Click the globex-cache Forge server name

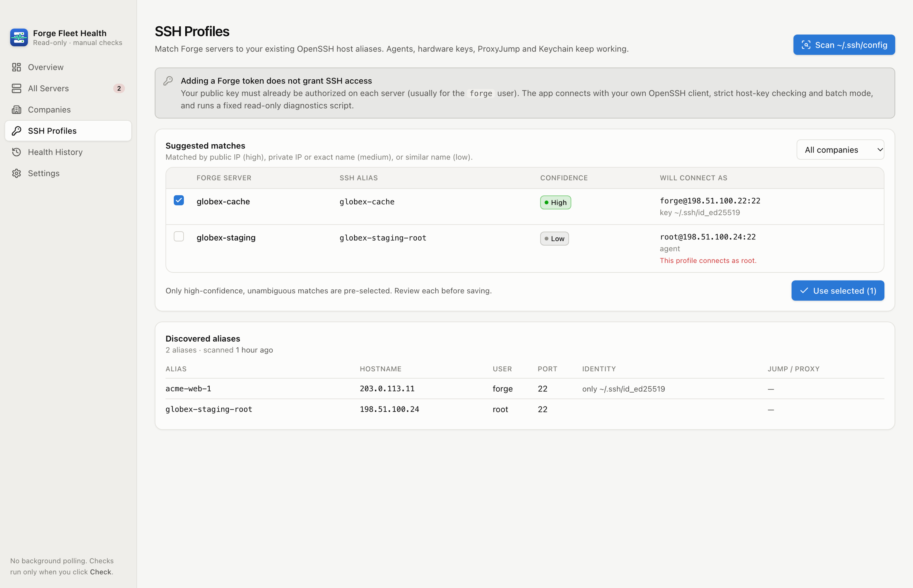coord(223,202)
